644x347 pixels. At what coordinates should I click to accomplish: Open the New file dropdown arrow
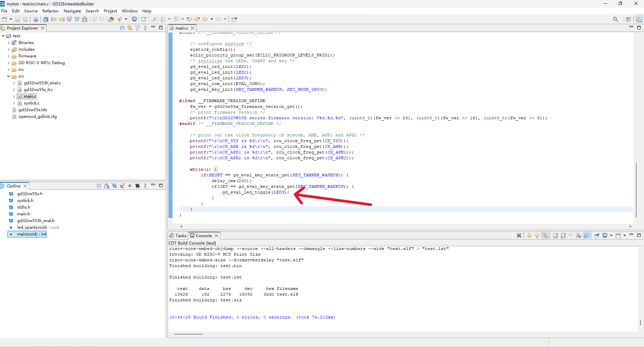(x=11, y=19)
